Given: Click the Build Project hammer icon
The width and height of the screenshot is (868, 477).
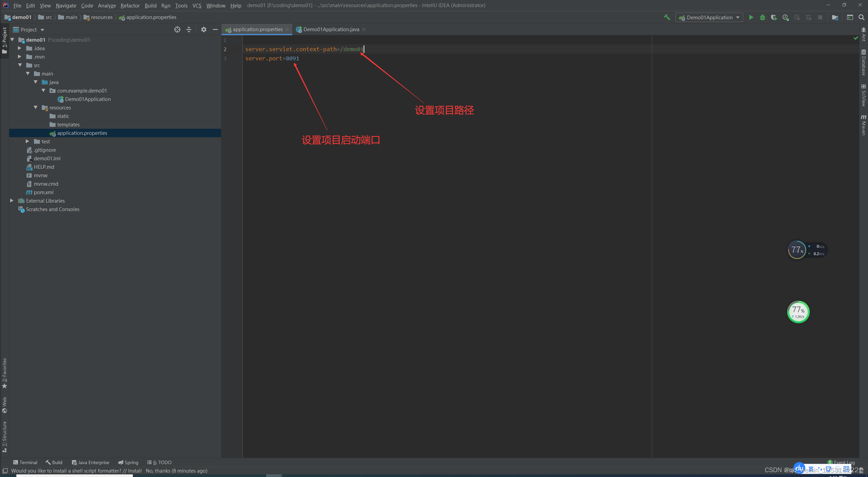Looking at the screenshot, I should point(667,17).
